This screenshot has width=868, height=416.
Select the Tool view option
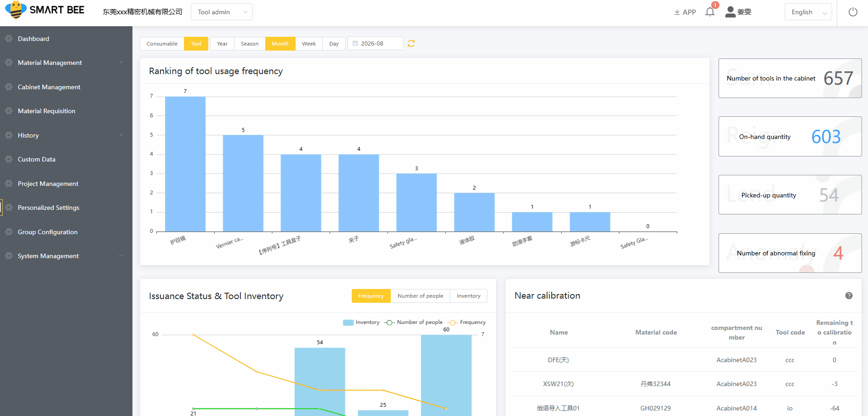tap(196, 44)
